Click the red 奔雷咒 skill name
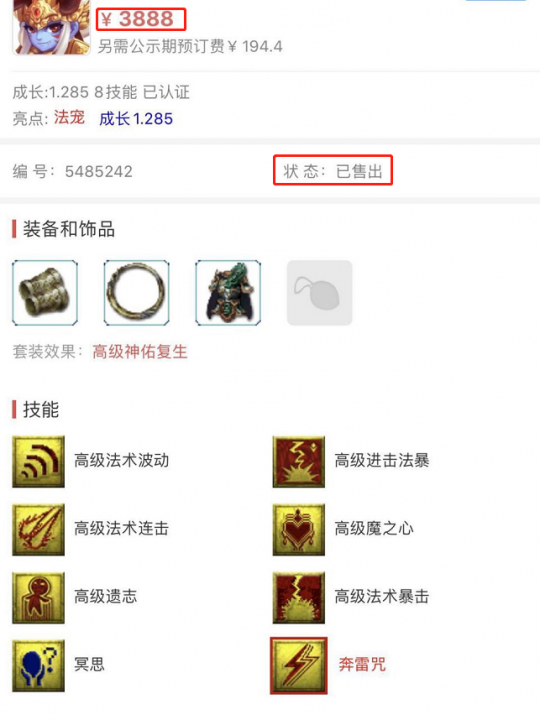The width and height of the screenshot is (540, 720). click(362, 665)
